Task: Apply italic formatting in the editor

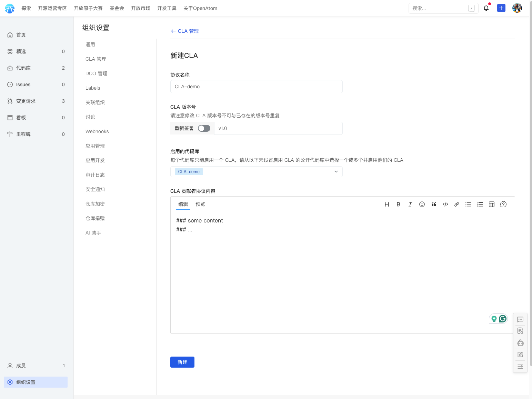Action: pos(410,205)
